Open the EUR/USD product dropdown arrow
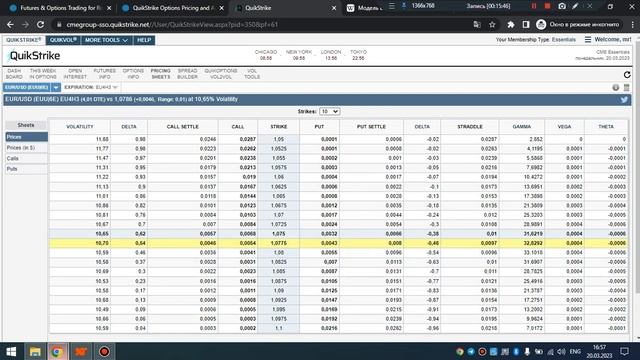 56,87
